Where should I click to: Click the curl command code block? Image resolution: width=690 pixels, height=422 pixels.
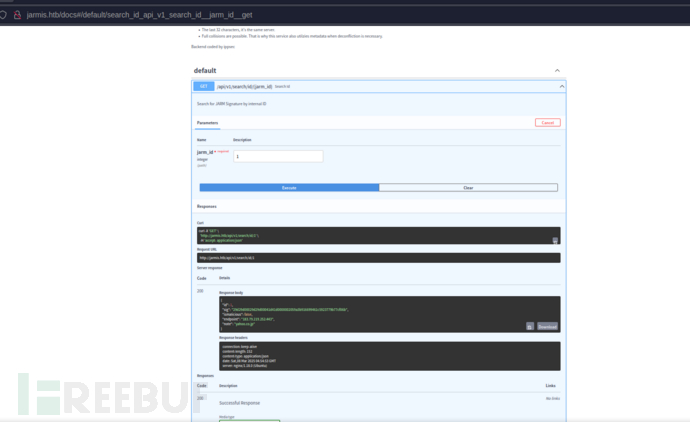[x=378, y=235]
